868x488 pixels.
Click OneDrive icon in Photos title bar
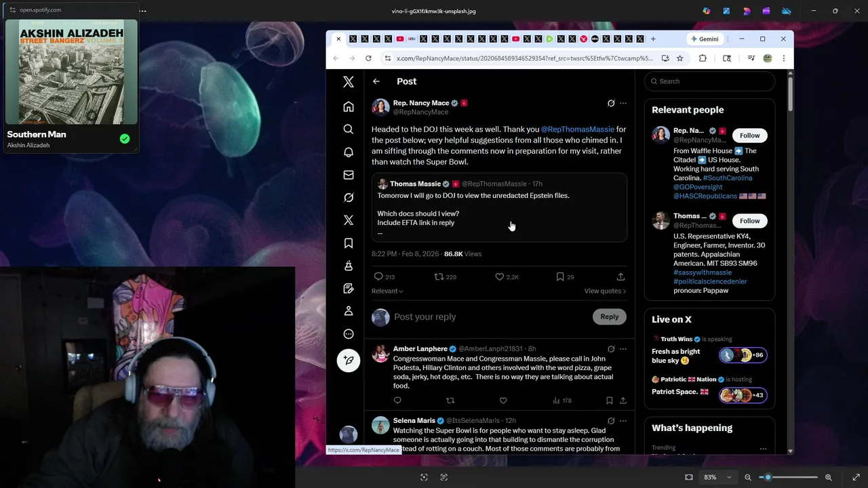pyautogui.click(x=786, y=11)
